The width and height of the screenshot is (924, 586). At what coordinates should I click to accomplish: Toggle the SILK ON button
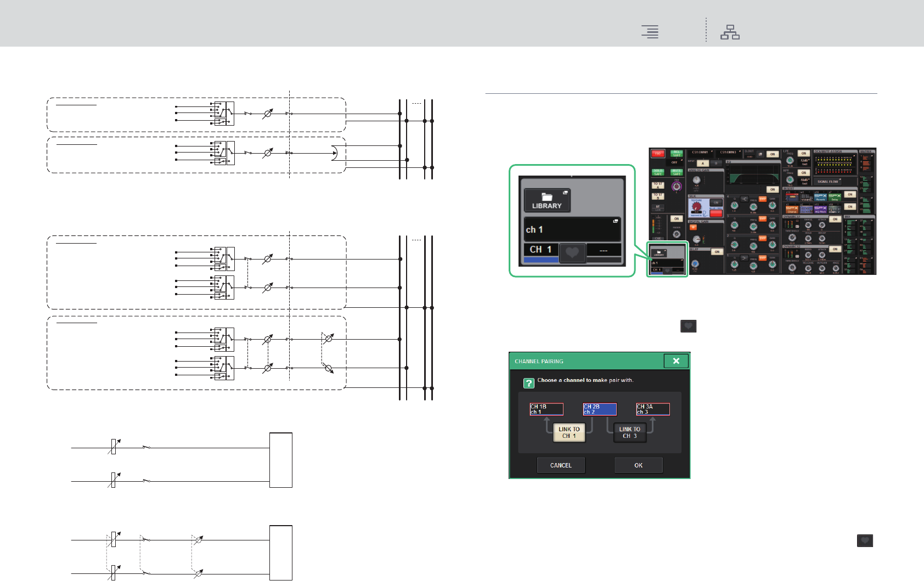tap(716, 202)
